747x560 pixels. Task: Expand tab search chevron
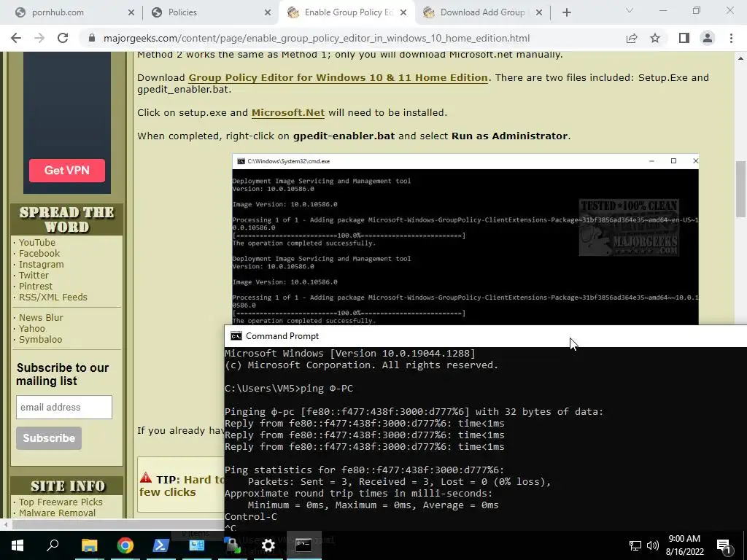click(x=630, y=10)
